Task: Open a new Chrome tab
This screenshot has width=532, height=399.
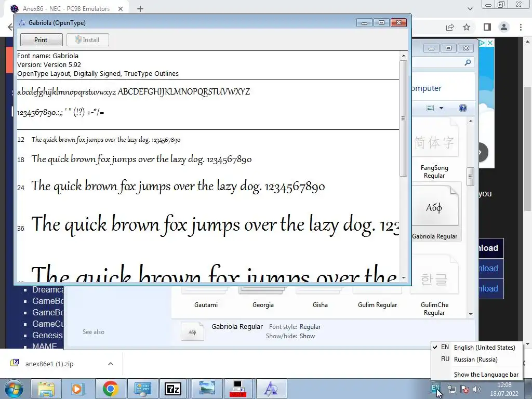Action: pyautogui.click(x=140, y=9)
